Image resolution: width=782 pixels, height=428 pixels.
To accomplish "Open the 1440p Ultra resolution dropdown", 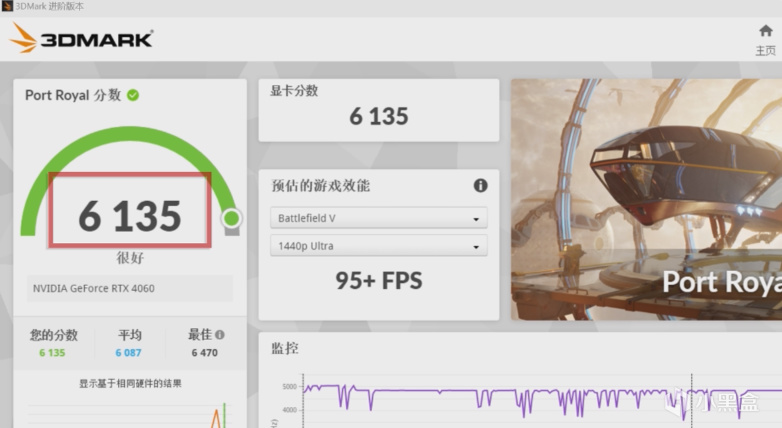I will 379,246.
